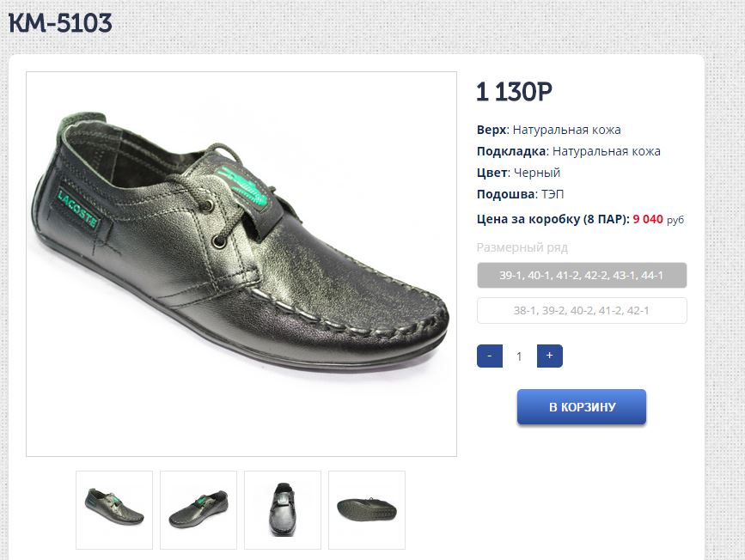
Task: Click the Размерный ряд label
Action: [522, 248]
